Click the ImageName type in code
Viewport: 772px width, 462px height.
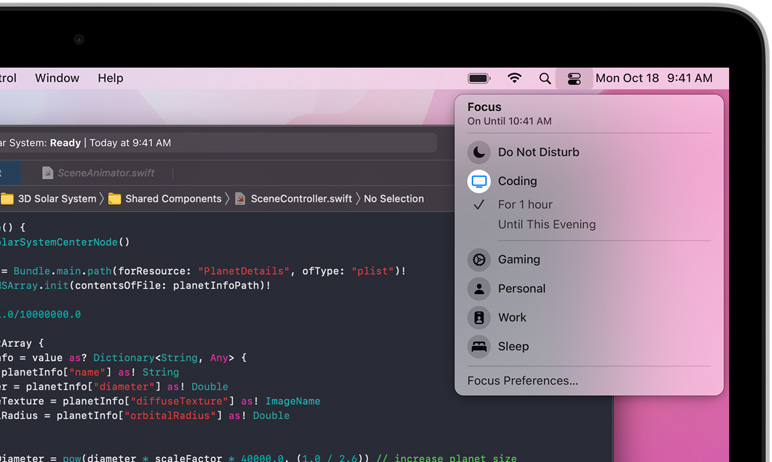point(292,401)
